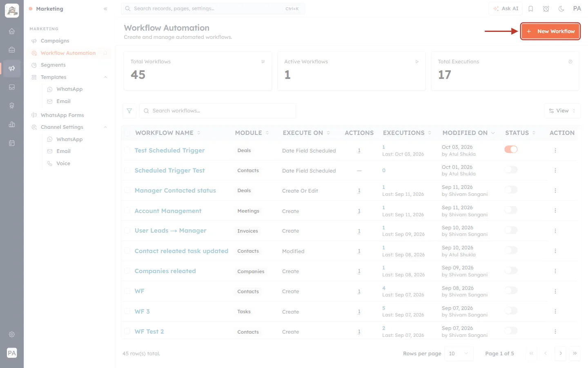Screen dimensions: 588x368
Task: Collapse the sidebar with double chevron
Action: (105, 9)
